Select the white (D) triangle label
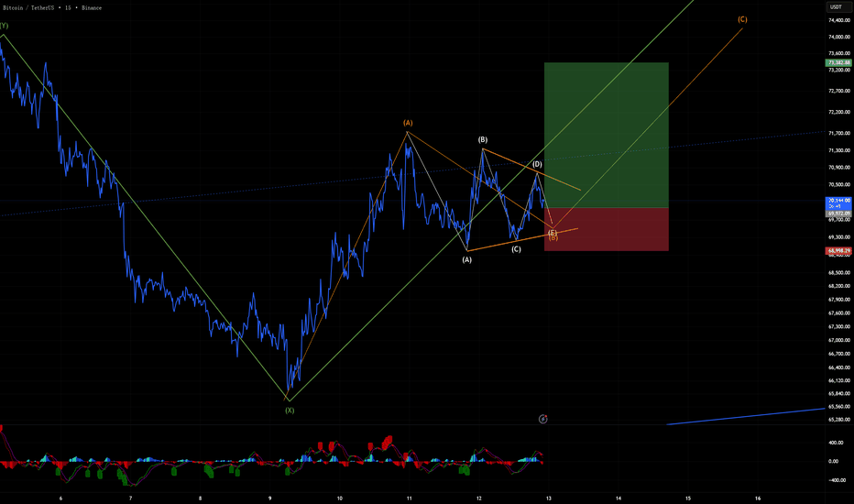The height and width of the screenshot is (504, 854). (537, 164)
